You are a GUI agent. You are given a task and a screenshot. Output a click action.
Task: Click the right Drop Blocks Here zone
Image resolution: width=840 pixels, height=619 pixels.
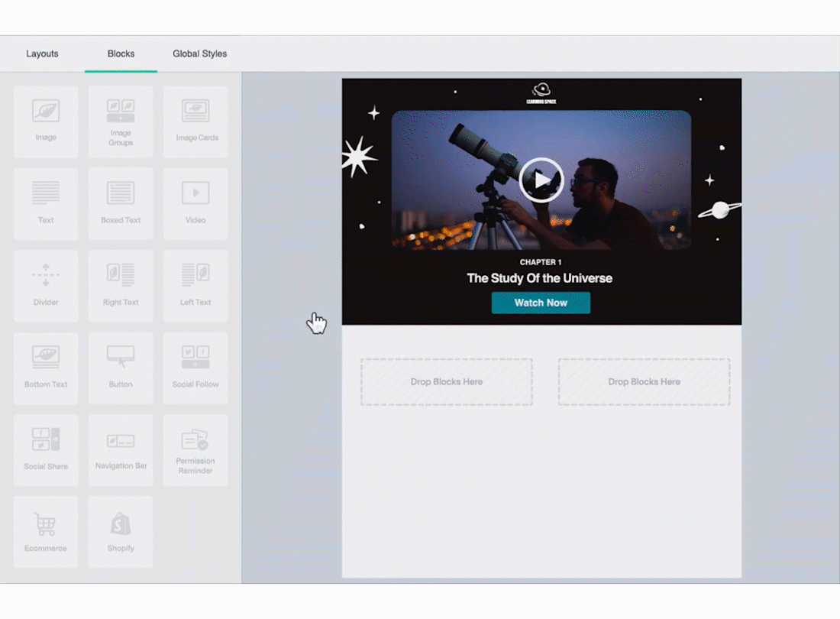[644, 382]
